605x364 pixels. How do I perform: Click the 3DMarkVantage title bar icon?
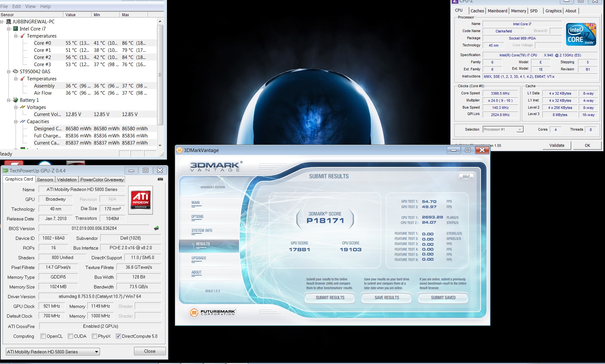click(179, 150)
